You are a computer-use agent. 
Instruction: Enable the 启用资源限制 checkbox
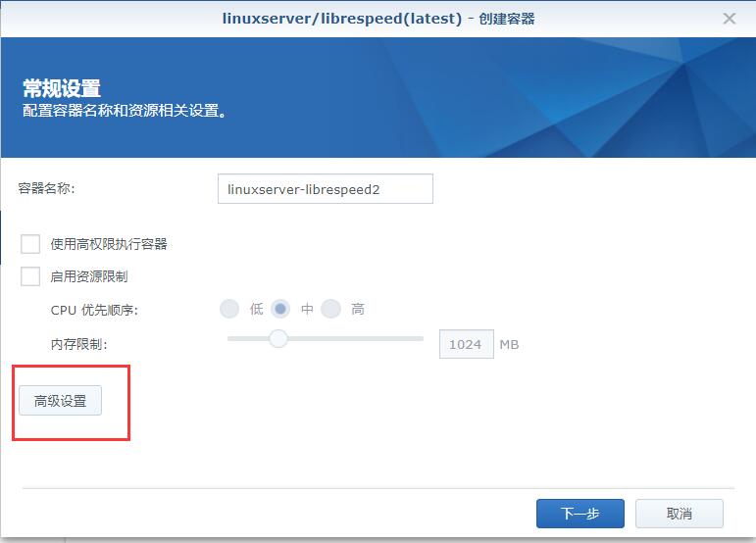coord(30,276)
